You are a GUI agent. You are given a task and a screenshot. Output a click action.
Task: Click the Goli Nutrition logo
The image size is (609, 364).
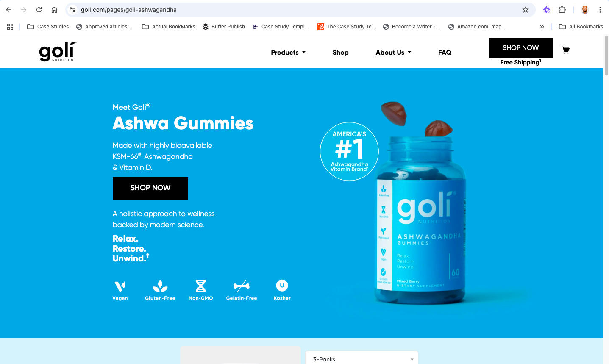58,52
